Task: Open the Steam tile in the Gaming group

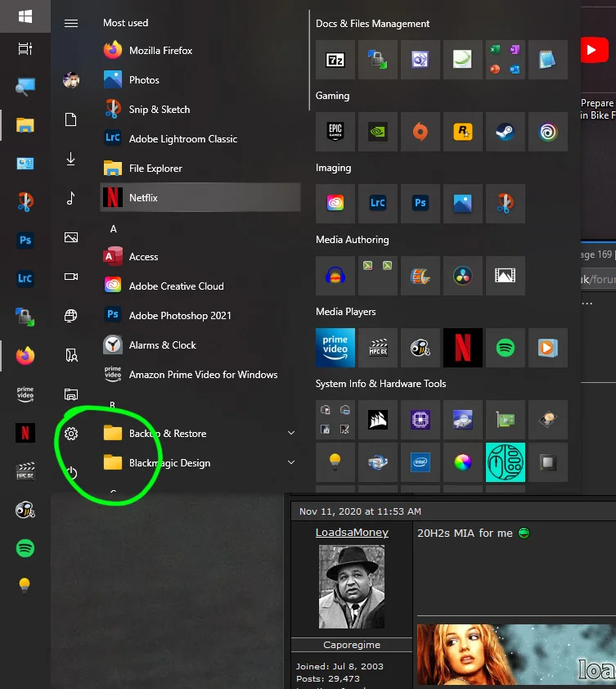Action: point(506,132)
